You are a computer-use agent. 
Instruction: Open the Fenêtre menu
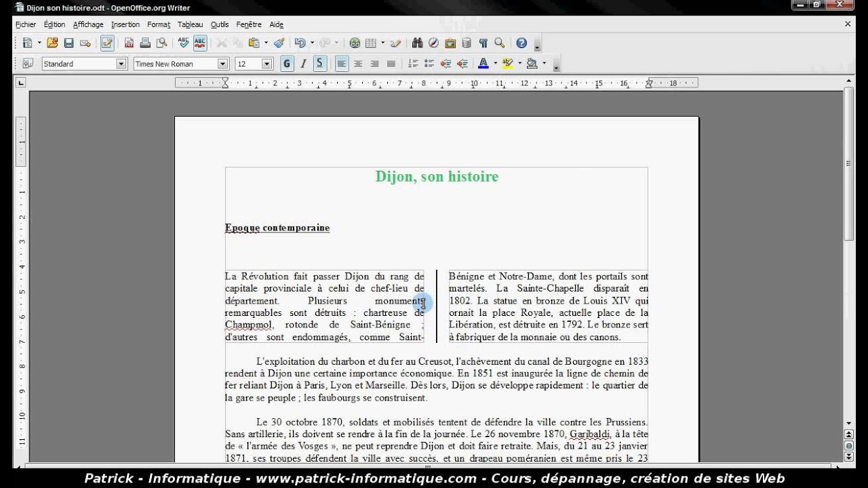[249, 24]
